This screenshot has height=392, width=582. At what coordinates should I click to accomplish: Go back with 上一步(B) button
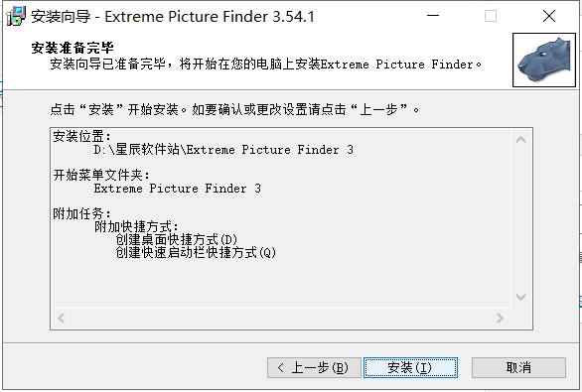coord(314,367)
